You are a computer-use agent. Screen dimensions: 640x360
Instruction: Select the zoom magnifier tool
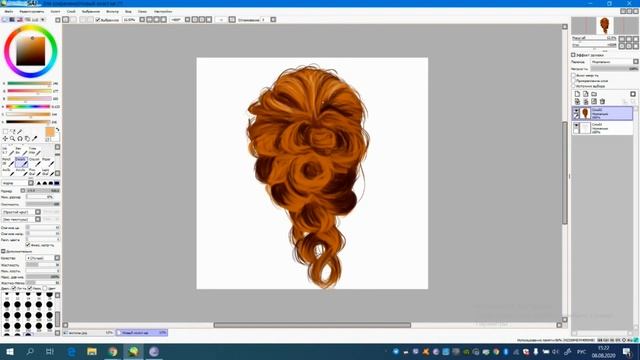pos(13,139)
